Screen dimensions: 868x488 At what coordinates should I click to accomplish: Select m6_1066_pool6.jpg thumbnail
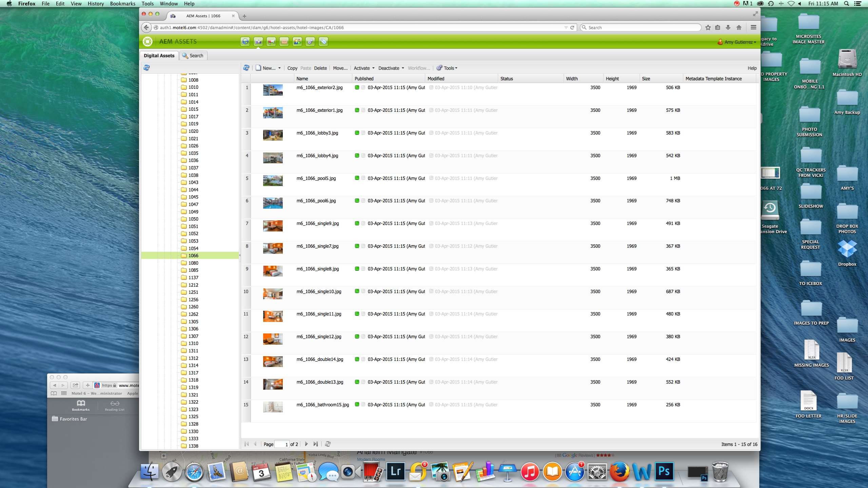(x=273, y=203)
